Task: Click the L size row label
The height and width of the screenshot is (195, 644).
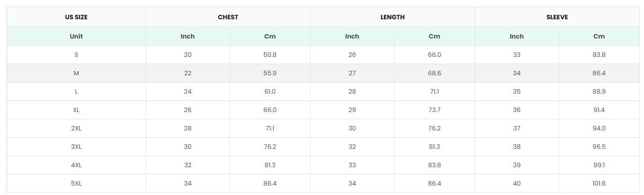Action: [76, 91]
